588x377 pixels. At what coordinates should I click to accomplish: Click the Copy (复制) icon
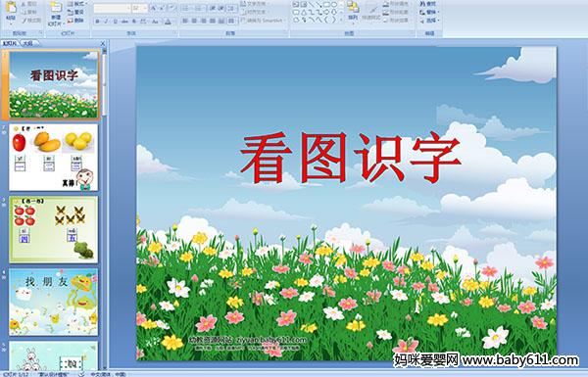24,13
